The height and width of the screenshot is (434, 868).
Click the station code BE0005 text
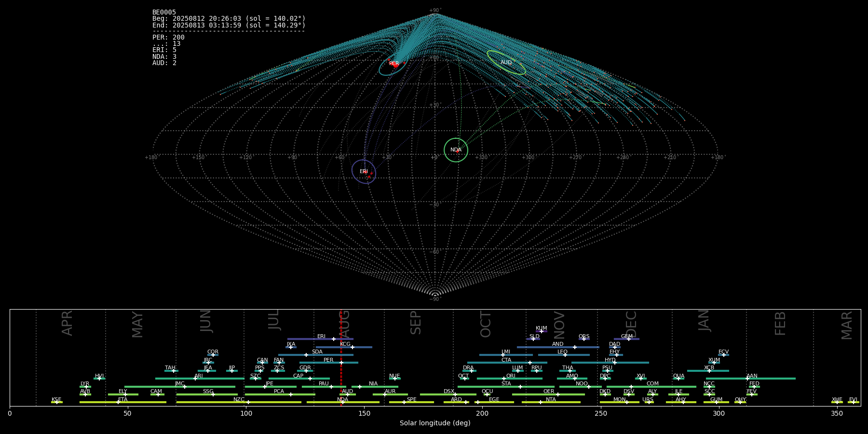pyautogui.click(x=164, y=13)
